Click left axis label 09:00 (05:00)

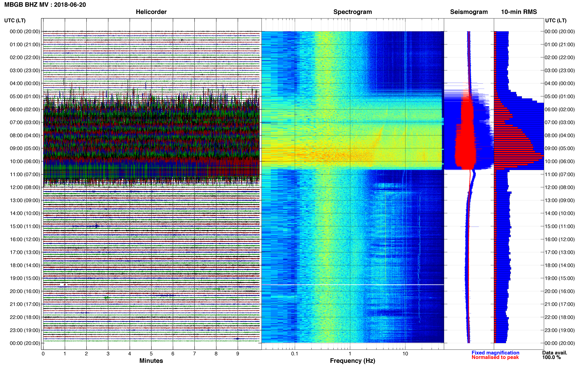tap(25, 148)
